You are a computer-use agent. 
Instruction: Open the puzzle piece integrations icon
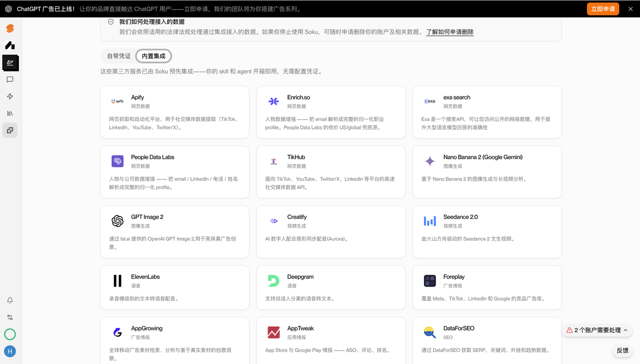coord(10,130)
